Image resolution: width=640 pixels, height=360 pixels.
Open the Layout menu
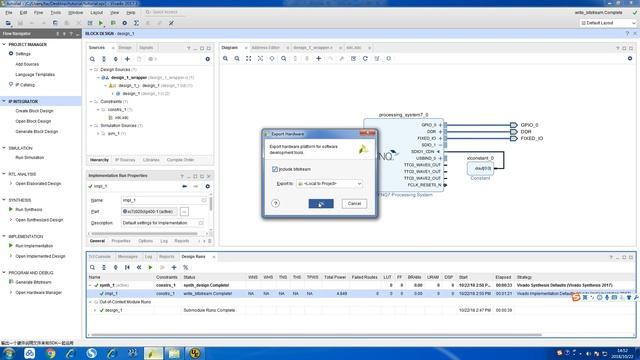97,13
